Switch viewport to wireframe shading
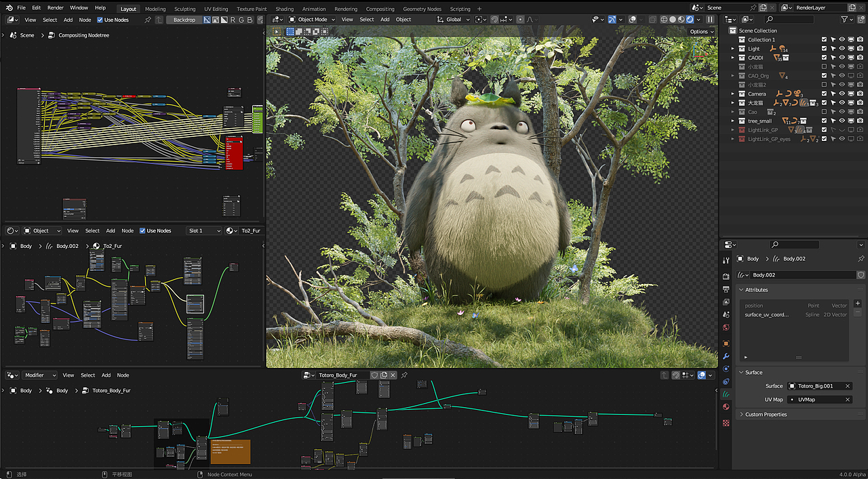Image resolution: width=868 pixels, height=479 pixels. [663, 20]
